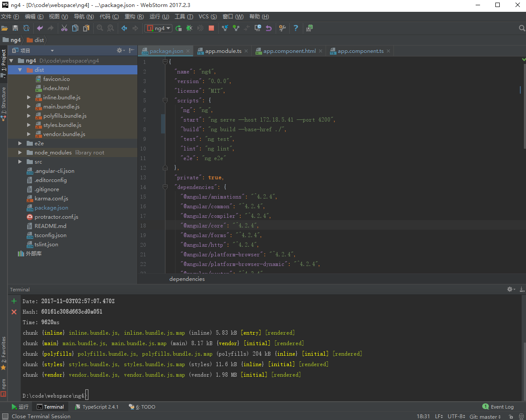This screenshot has height=420, width=526.
Task: Click the dependencies breadcrumb below the editor
Action: tap(187, 279)
